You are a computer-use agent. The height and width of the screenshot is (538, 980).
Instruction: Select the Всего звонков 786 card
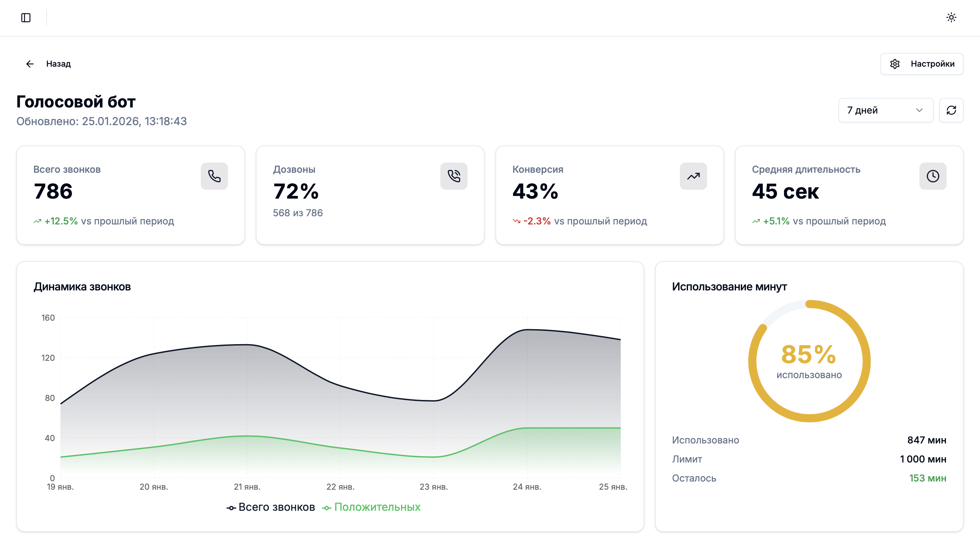pyautogui.click(x=130, y=195)
